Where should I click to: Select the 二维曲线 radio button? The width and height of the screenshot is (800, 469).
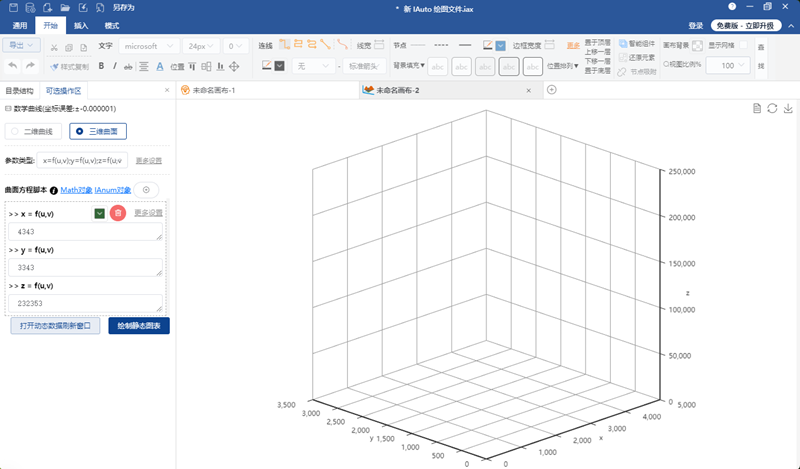point(33,131)
